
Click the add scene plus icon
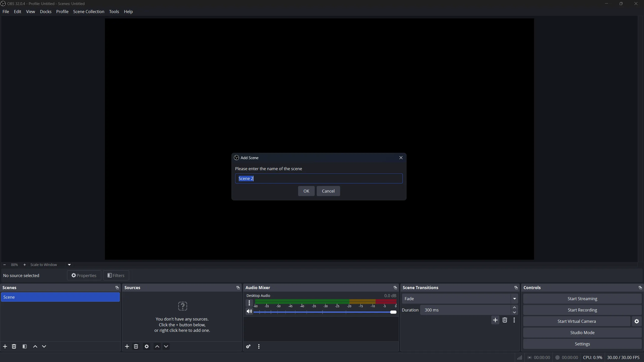(5, 346)
